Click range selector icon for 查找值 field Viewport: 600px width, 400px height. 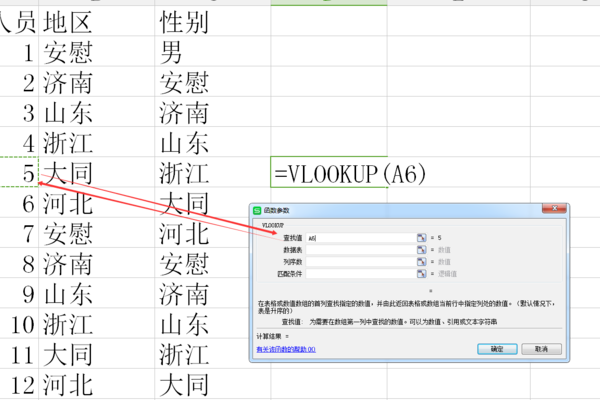[x=421, y=238]
